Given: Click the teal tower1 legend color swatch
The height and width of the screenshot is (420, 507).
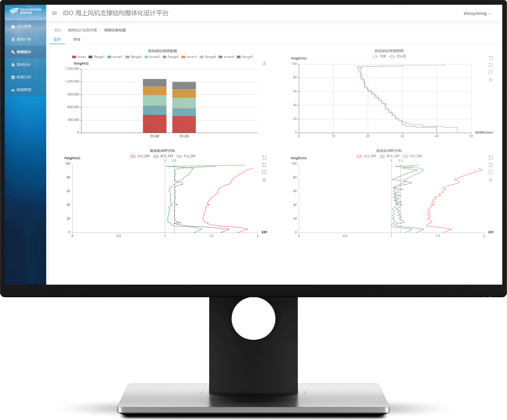Looking at the screenshot, I should point(109,57).
